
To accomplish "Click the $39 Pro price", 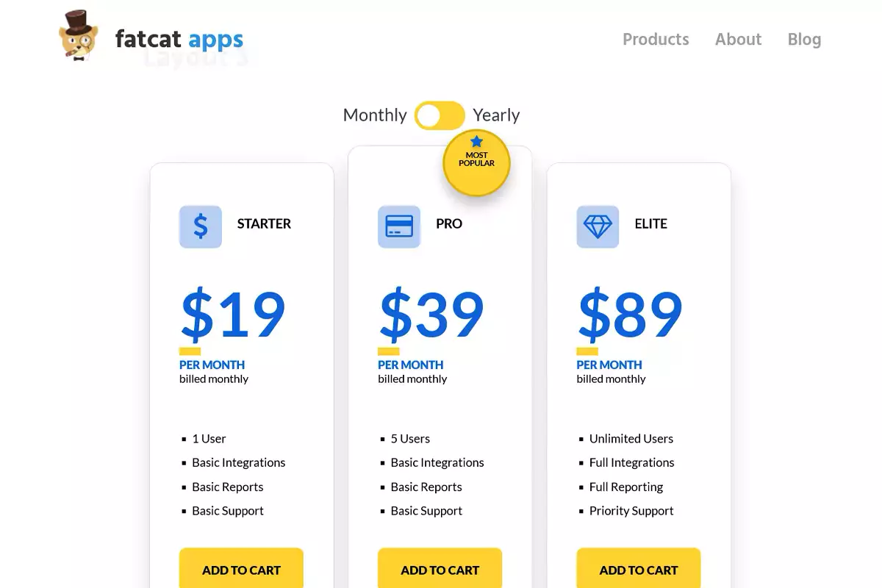I will [x=431, y=315].
